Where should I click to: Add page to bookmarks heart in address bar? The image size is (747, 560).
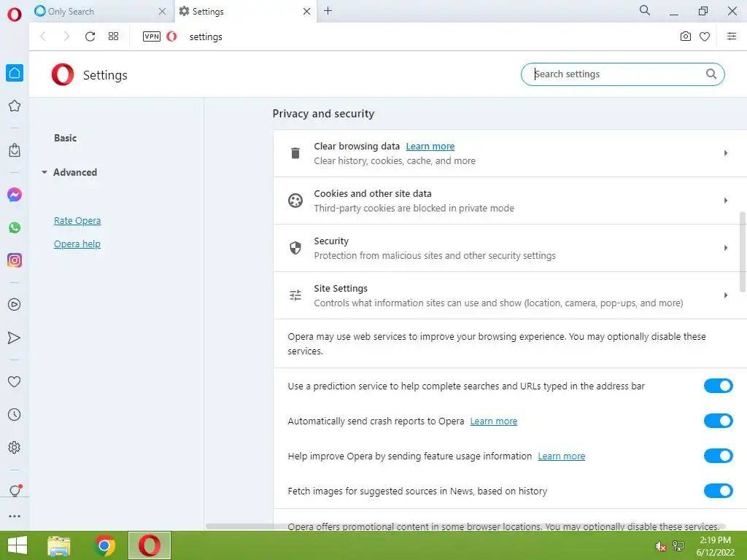point(705,36)
